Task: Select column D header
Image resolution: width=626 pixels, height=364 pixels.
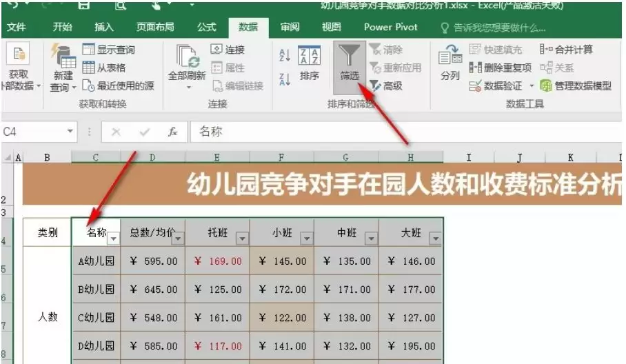Action: [152, 157]
